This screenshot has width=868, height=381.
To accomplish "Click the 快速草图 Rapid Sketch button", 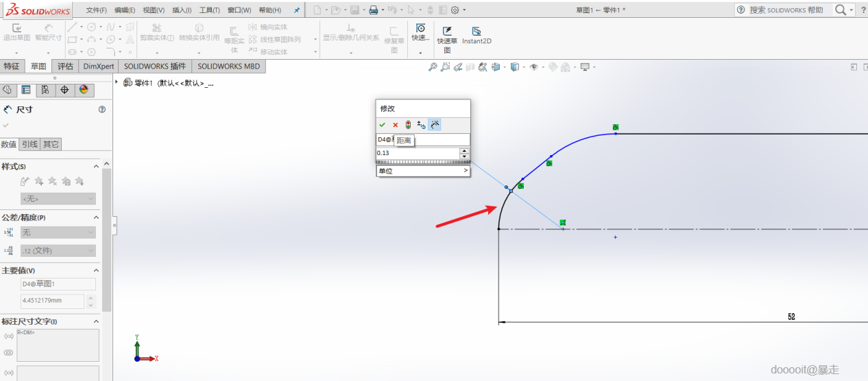I will pos(447,40).
